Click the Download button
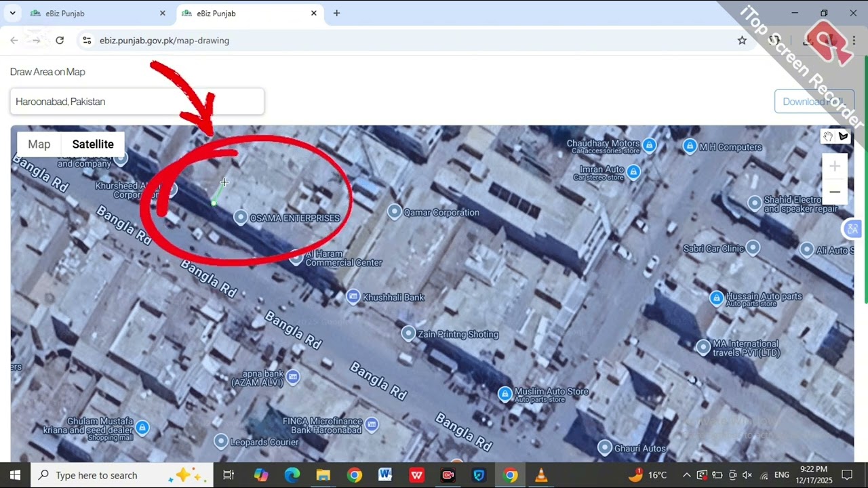This screenshot has height=488, width=868. pyautogui.click(x=814, y=102)
